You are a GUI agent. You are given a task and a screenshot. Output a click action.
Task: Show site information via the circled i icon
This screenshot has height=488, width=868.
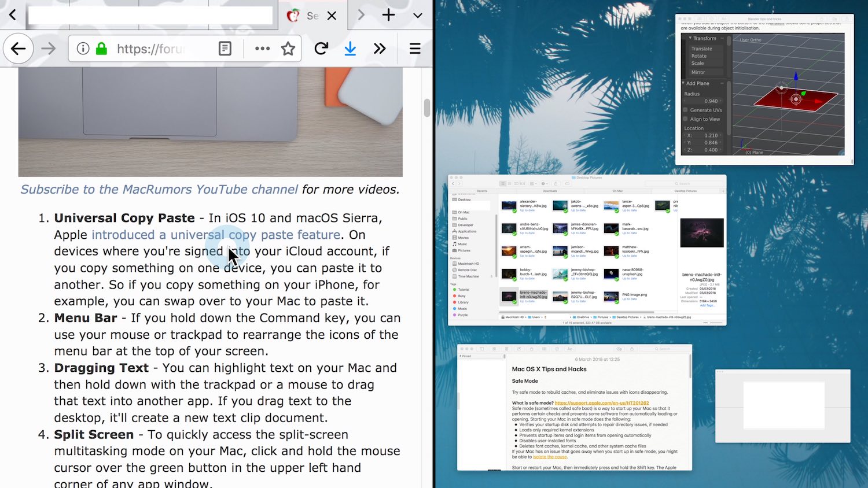coord(83,49)
